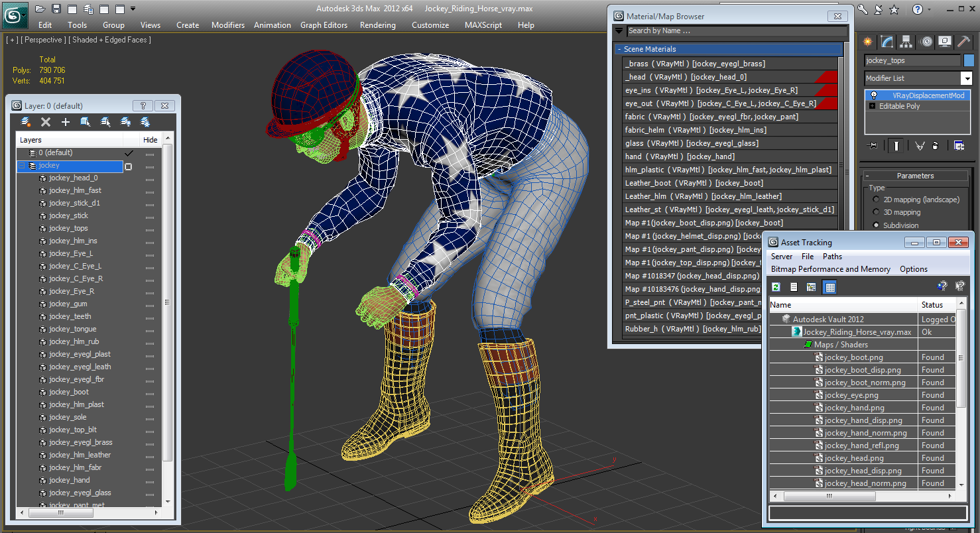
Task: Toggle Show End Result icon under modifier stack
Action: coord(896,146)
